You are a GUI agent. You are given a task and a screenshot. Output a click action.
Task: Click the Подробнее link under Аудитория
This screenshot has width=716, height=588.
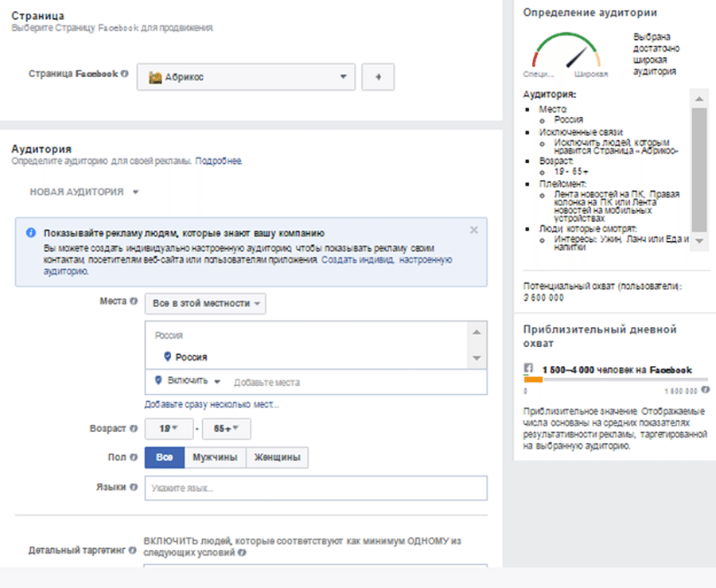point(219,162)
